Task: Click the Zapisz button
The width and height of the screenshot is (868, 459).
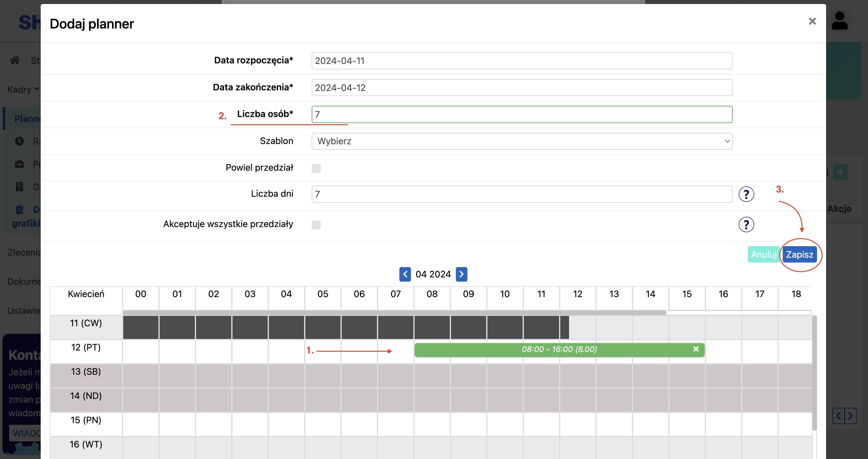Action: coord(799,254)
